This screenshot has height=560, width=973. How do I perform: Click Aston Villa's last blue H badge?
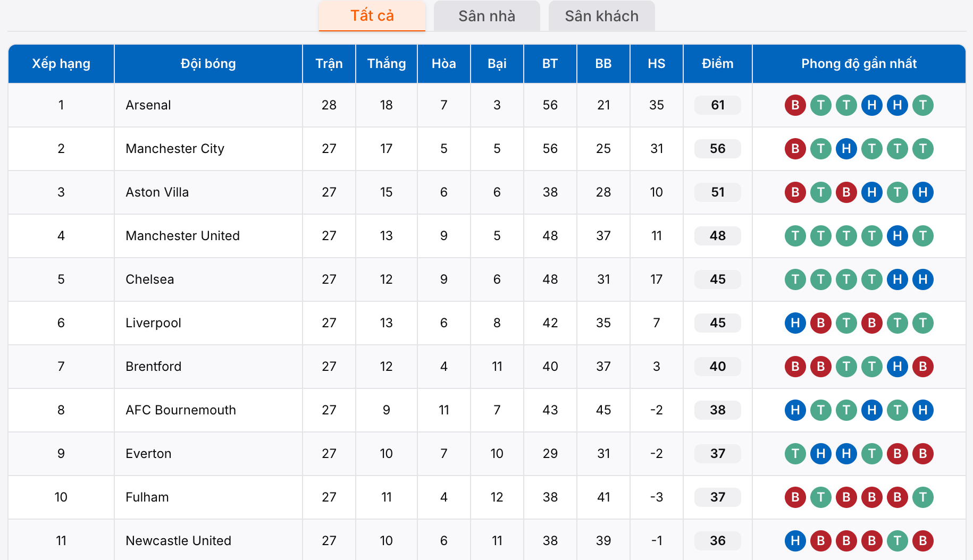[x=922, y=192]
